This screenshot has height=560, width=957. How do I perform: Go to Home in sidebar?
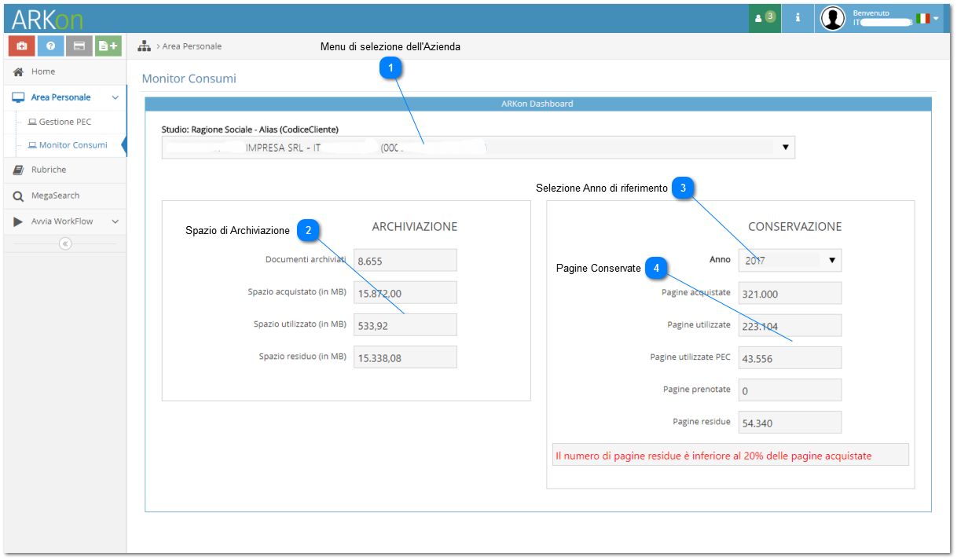[x=43, y=71]
